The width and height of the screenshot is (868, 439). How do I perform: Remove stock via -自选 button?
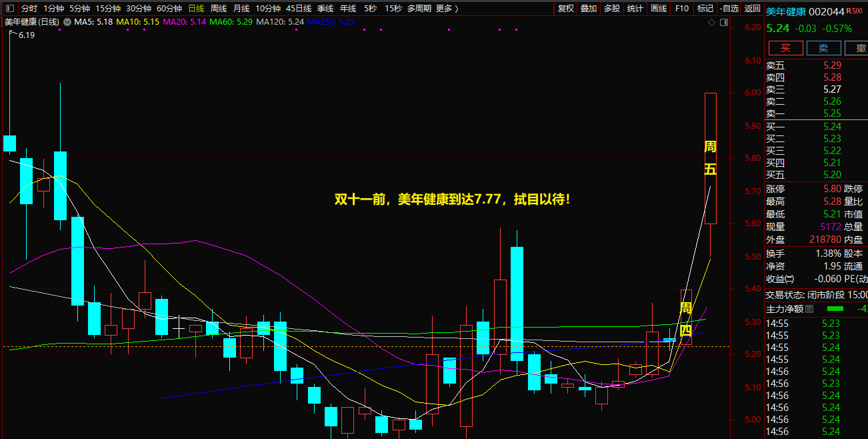(729, 9)
